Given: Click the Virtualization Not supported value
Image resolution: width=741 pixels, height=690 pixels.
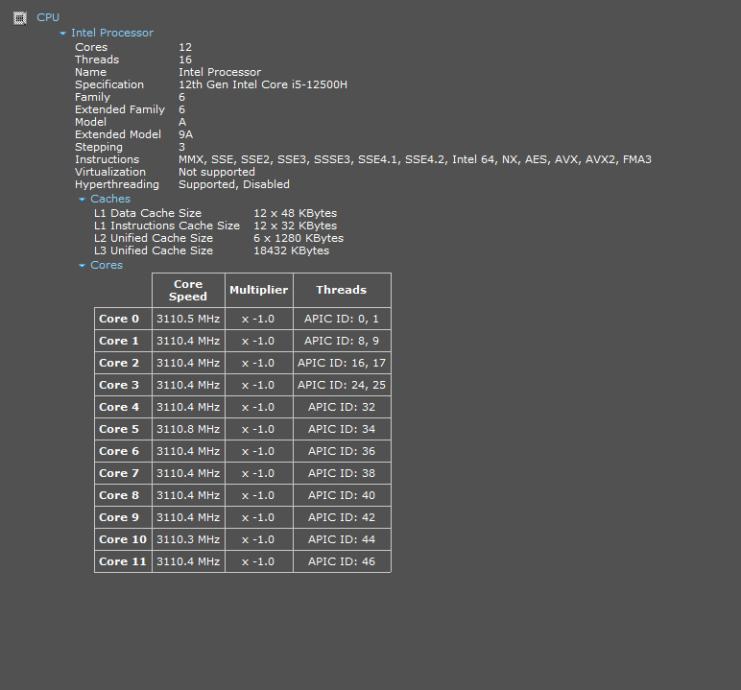Looking at the screenshot, I should (217, 172).
